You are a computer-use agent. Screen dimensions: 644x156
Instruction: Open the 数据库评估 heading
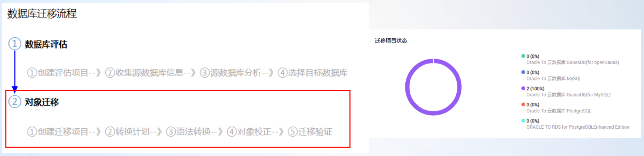coord(46,44)
